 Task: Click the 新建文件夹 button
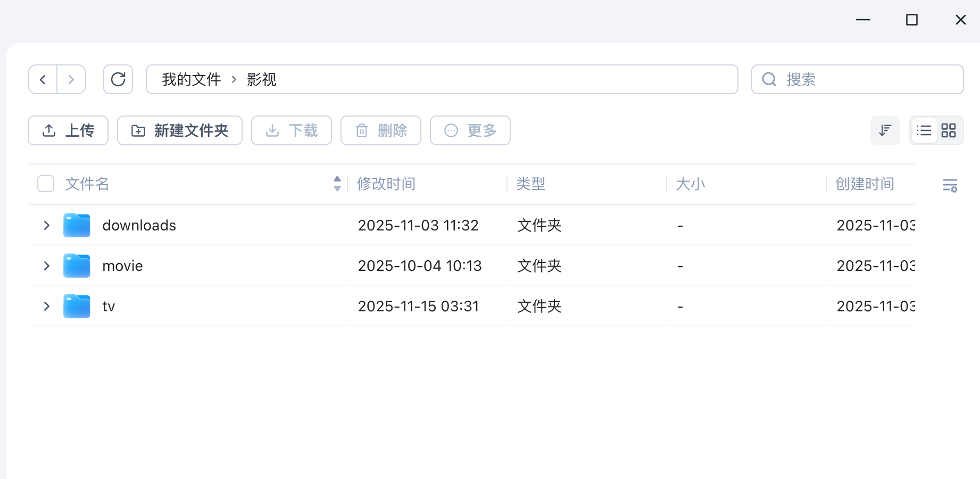(x=180, y=130)
